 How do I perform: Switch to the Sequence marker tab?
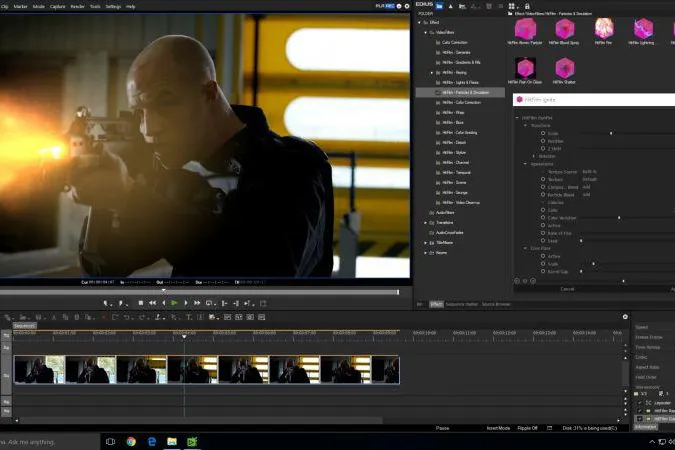[x=461, y=304]
